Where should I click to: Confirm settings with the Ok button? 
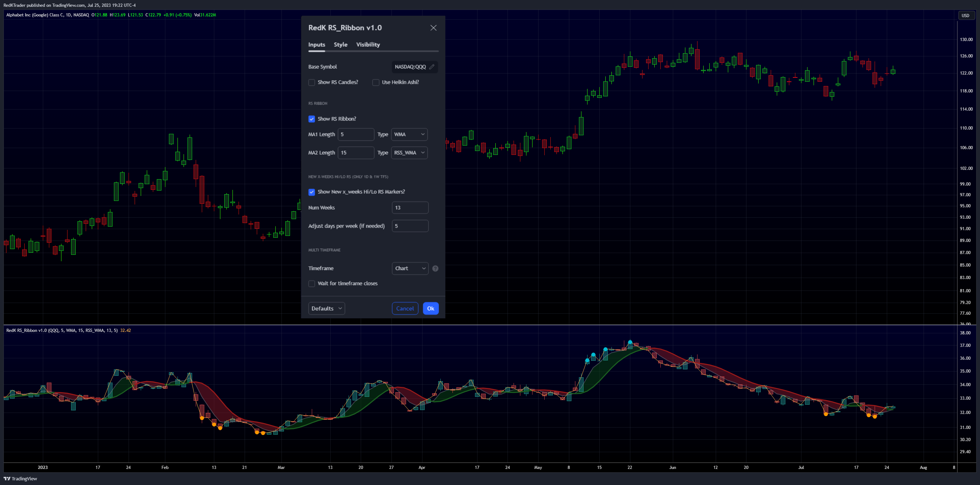(x=431, y=308)
